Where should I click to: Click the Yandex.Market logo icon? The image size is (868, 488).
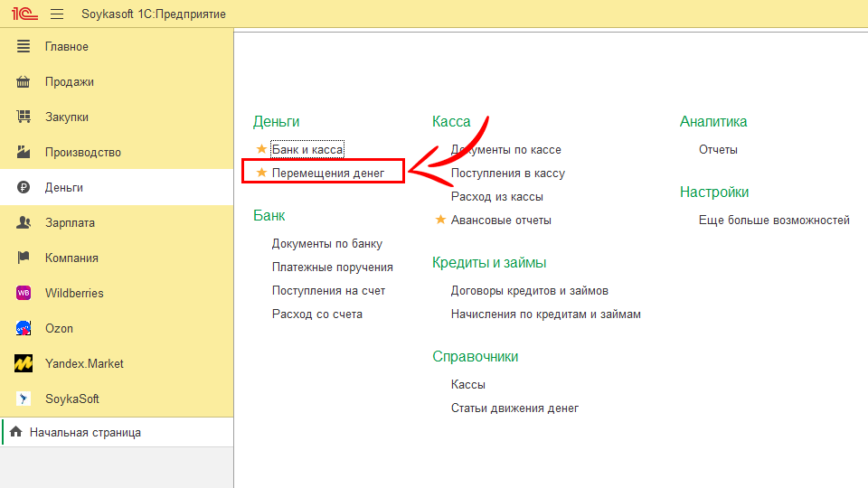click(x=24, y=363)
